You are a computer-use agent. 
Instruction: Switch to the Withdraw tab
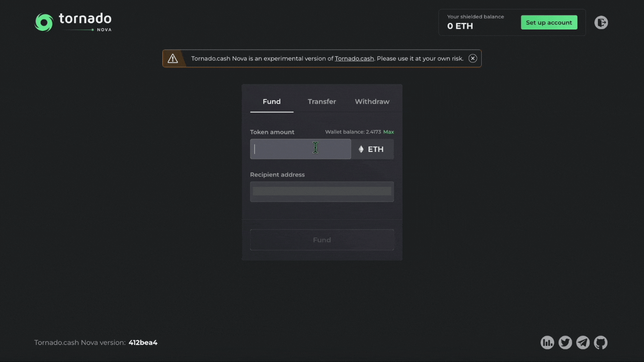[x=372, y=101]
